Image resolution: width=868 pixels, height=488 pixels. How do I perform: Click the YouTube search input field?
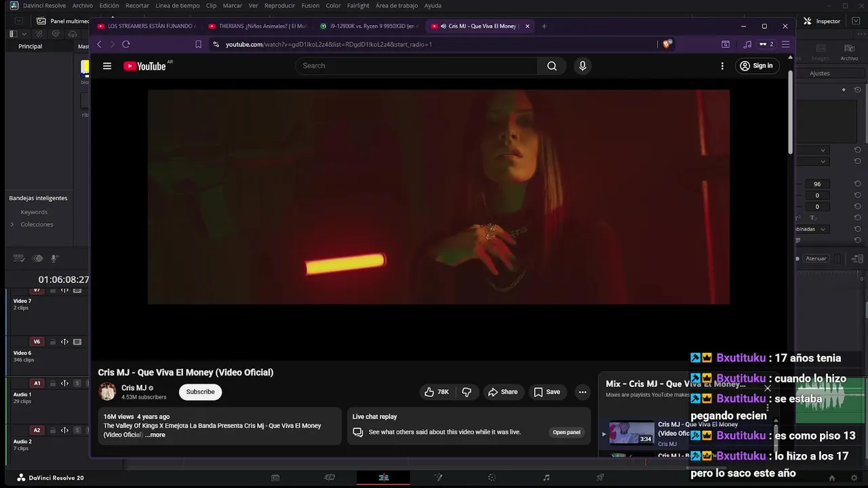coord(416,66)
